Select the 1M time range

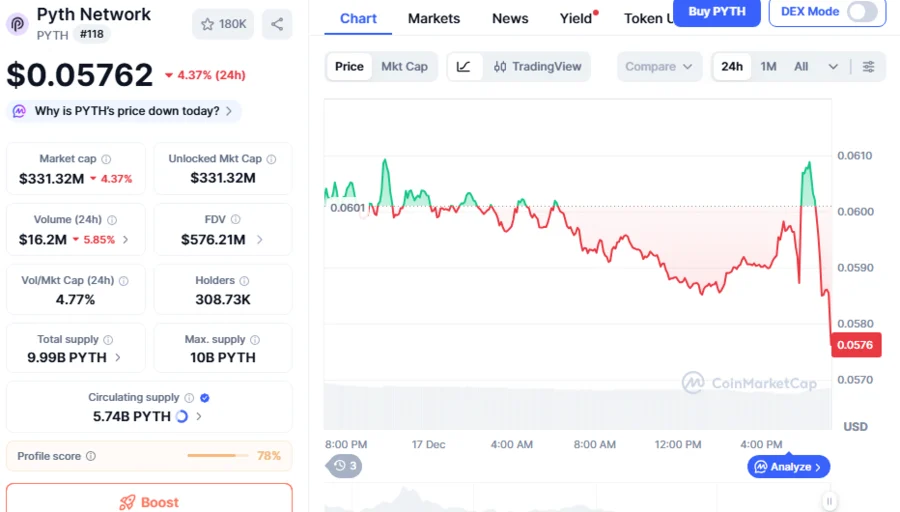click(x=768, y=67)
